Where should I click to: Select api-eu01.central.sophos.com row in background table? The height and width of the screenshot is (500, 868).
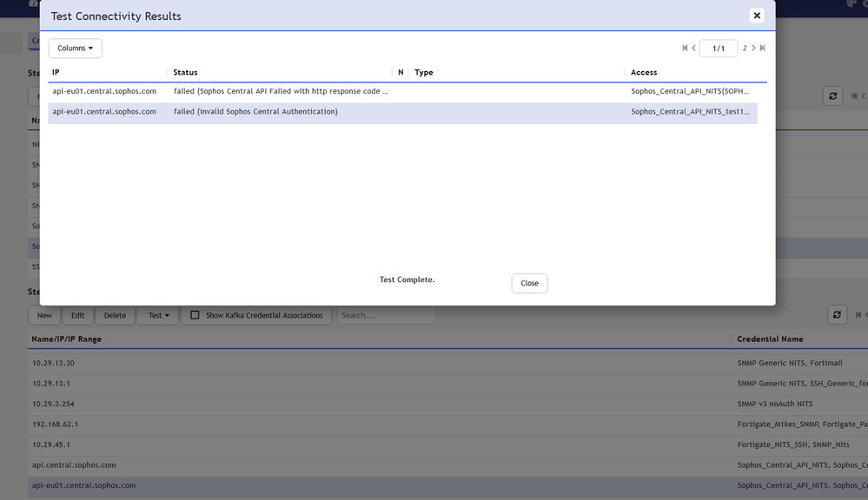pyautogui.click(x=447, y=486)
